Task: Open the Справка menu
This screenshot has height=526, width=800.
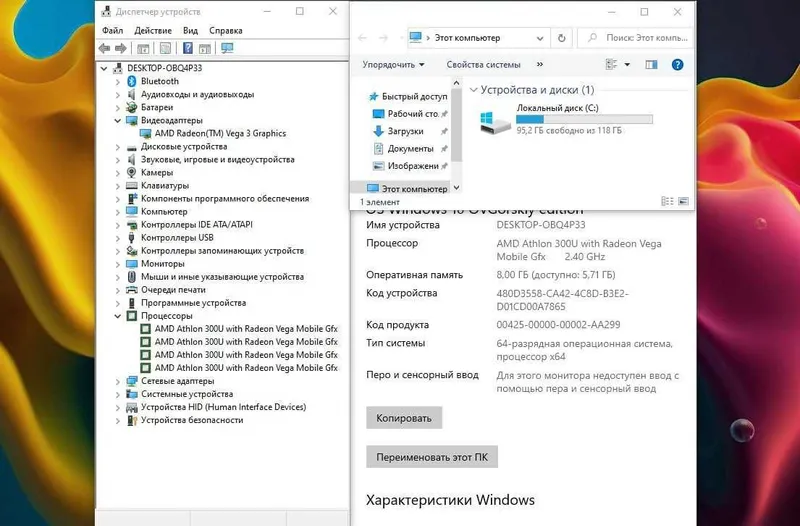Action: [x=226, y=31]
